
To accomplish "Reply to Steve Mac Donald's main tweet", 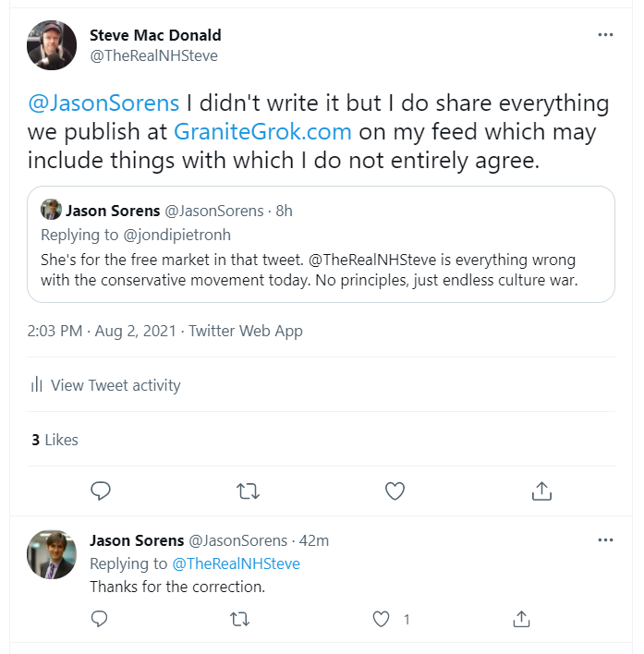I will click(102, 491).
